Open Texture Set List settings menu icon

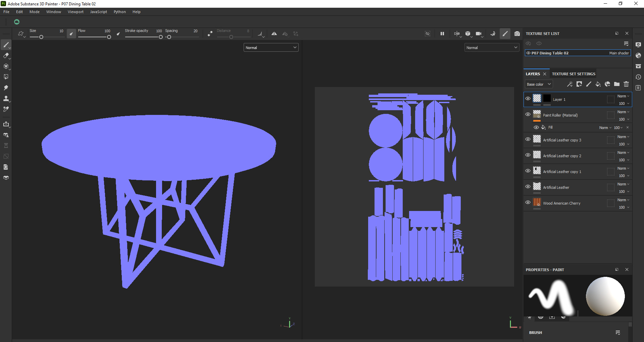(x=626, y=44)
